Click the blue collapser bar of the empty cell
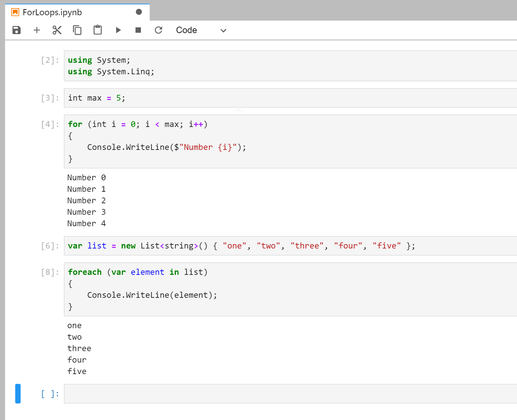 [18, 394]
